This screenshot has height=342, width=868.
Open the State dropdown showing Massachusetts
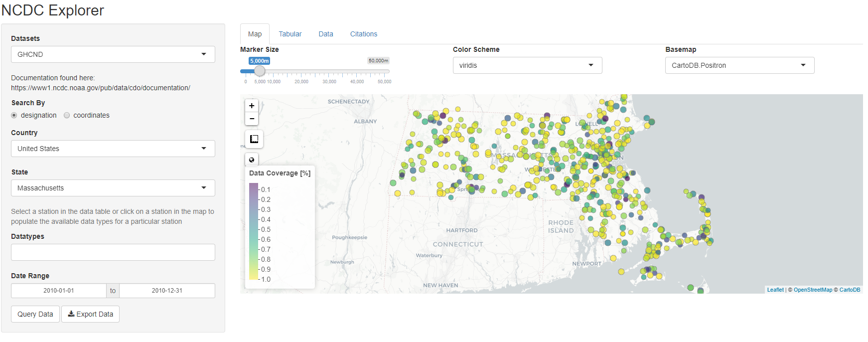(x=113, y=188)
